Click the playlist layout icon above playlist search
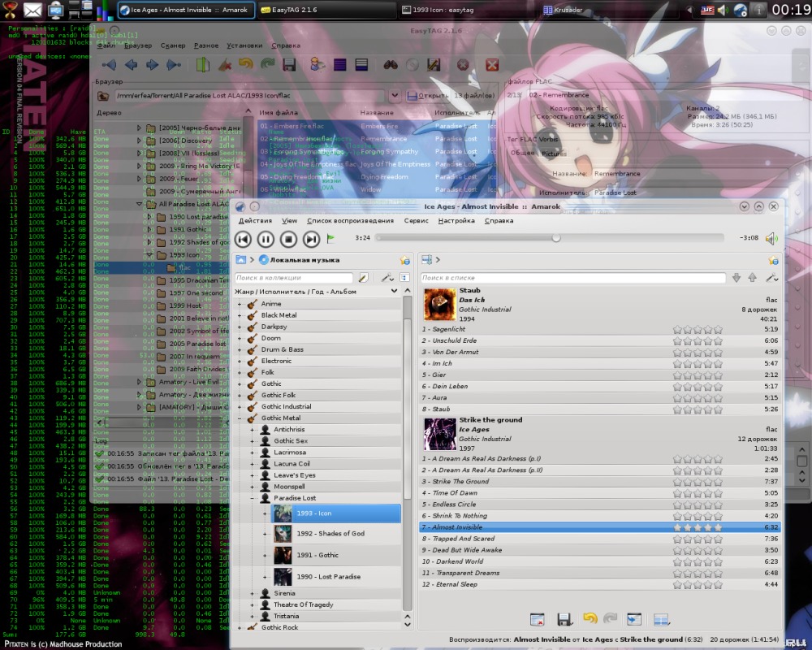812x650 pixels. click(427, 260)
